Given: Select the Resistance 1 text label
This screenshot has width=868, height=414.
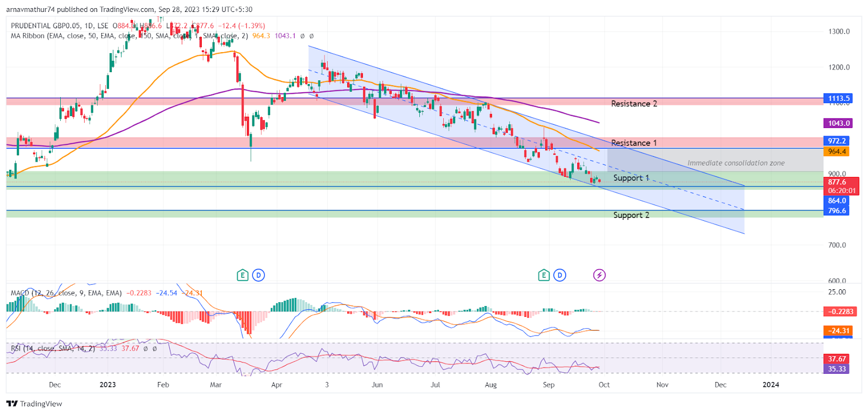Looking at the screenshot, I should pyautogui.click(x=634, y=143).
